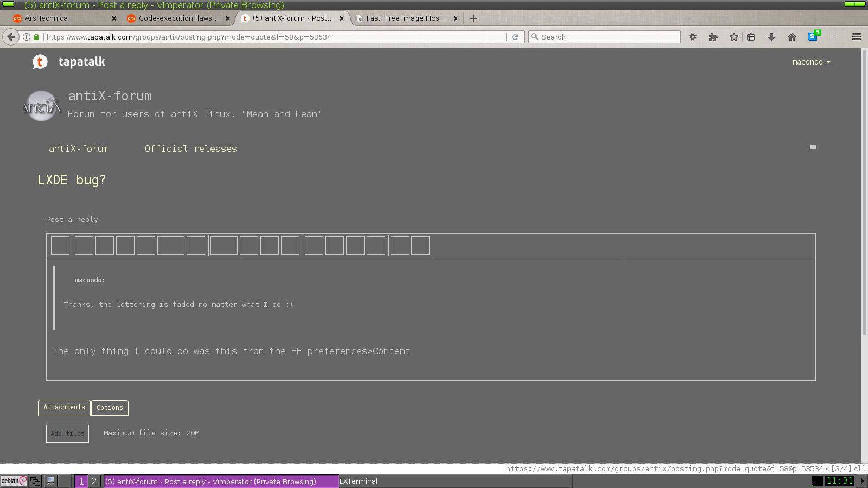Click the Add files button

[x=67, y=434]
